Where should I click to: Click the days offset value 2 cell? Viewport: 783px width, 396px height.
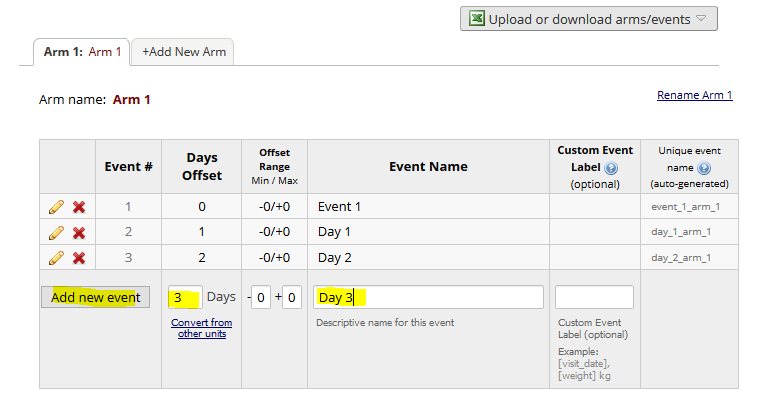202,258
